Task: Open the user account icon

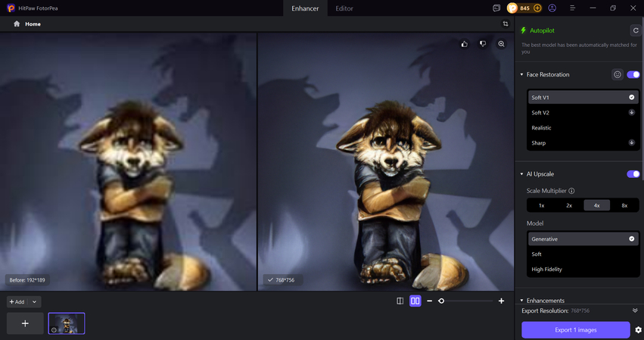Action: click(552, 8)
